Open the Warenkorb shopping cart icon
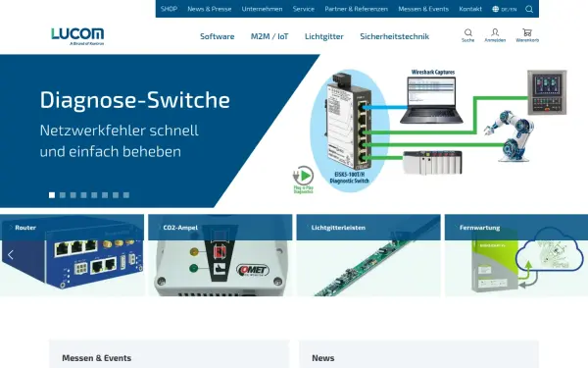The image size is (588, 368). click(527, 35)
